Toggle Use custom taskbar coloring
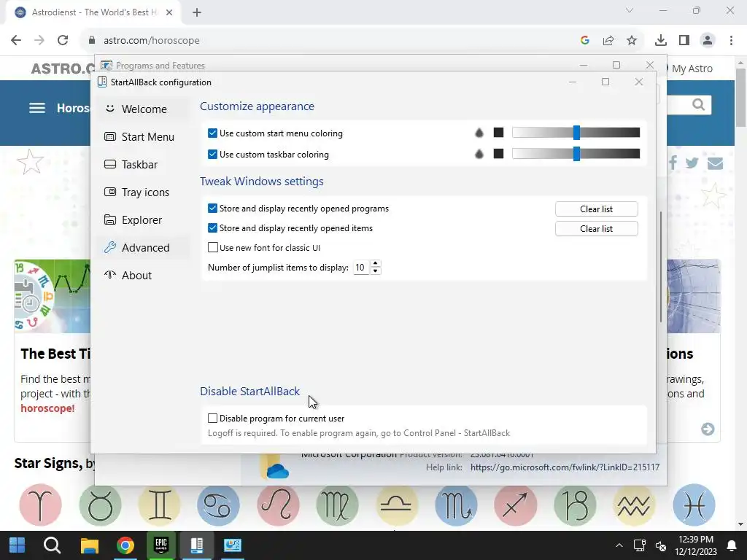This screenshot has height=560, width=747. coord(212,155)
